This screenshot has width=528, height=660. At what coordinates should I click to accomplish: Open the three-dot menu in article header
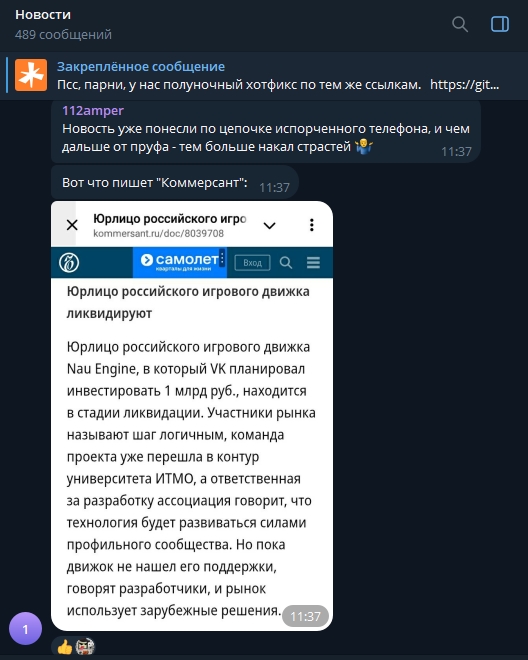click(x=312, y=225)
